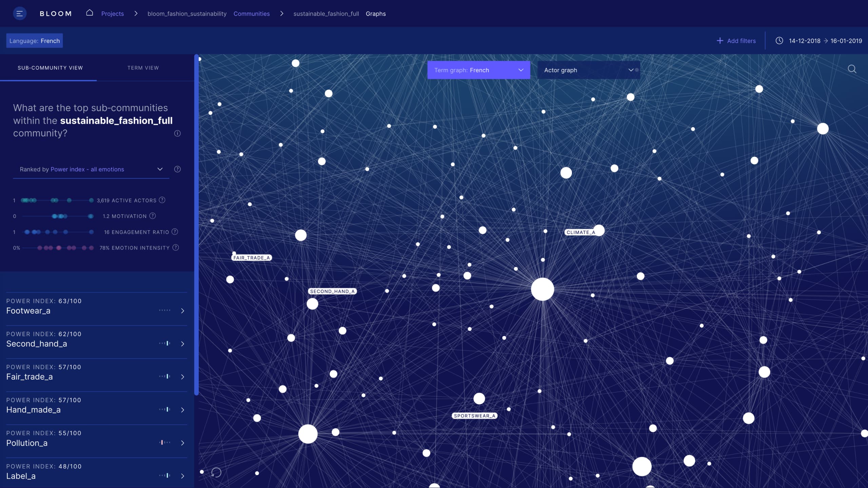This screenshot has width=868, height=488.
Task: Open help icon for Motivation
Action: [153, 216]
